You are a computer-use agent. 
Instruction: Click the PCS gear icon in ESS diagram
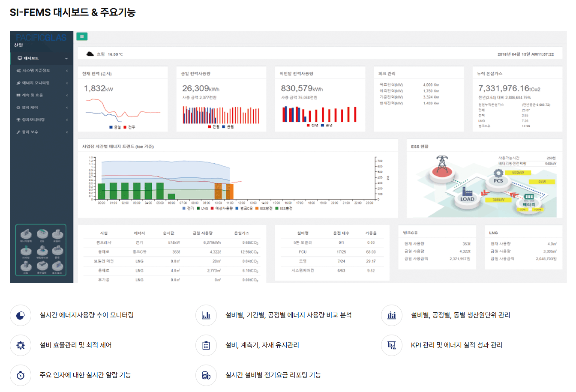(x=498, y=174)
